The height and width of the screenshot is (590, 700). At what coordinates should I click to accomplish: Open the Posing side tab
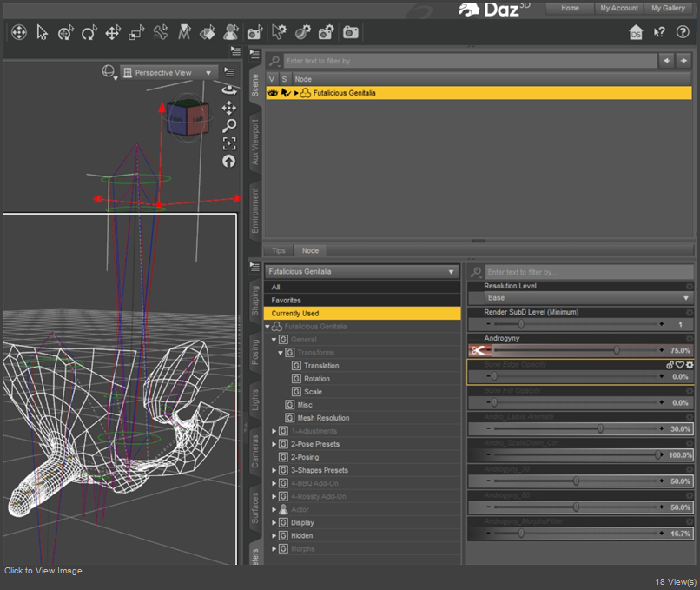tap(255, 352)
